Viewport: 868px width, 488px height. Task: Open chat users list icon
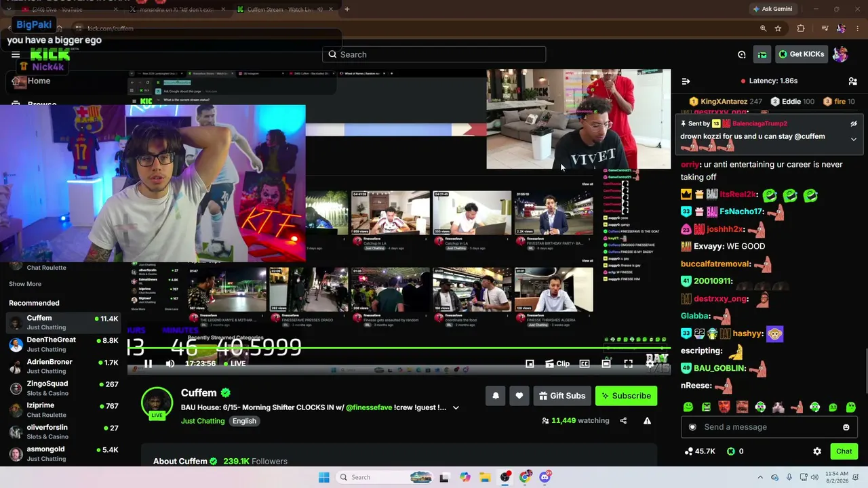pos(852,81)
